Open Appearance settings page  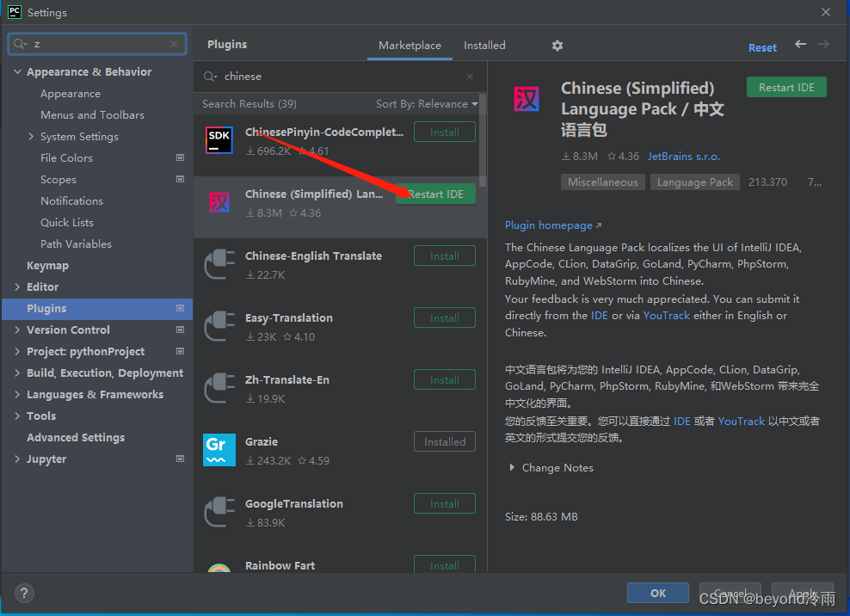coord(71,94)
